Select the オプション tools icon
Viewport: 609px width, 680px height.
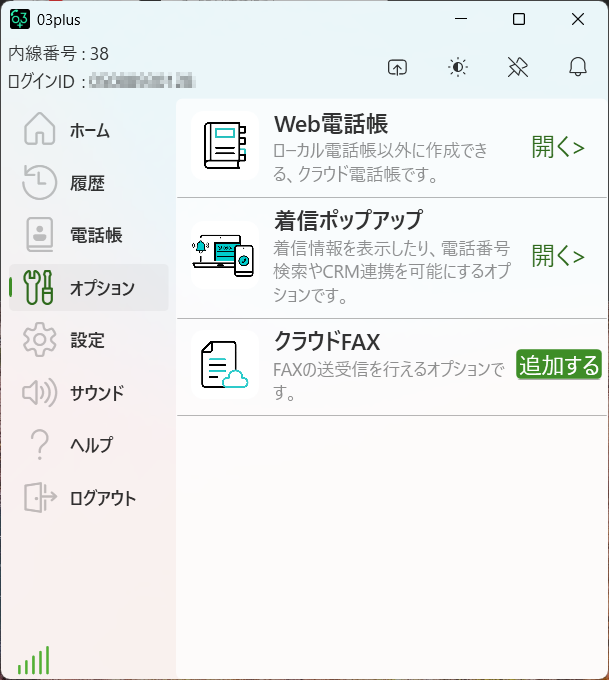click(x=40, y=288)
